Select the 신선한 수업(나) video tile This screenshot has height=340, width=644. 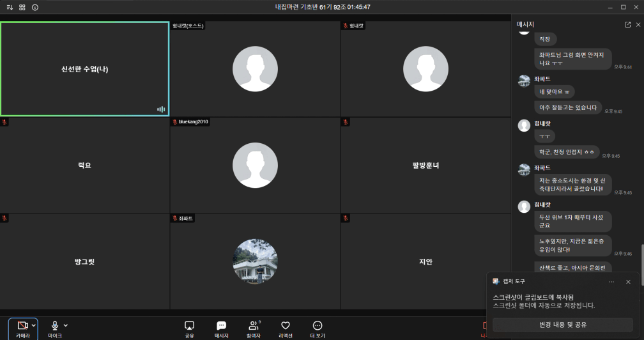(x=84, y=69)
